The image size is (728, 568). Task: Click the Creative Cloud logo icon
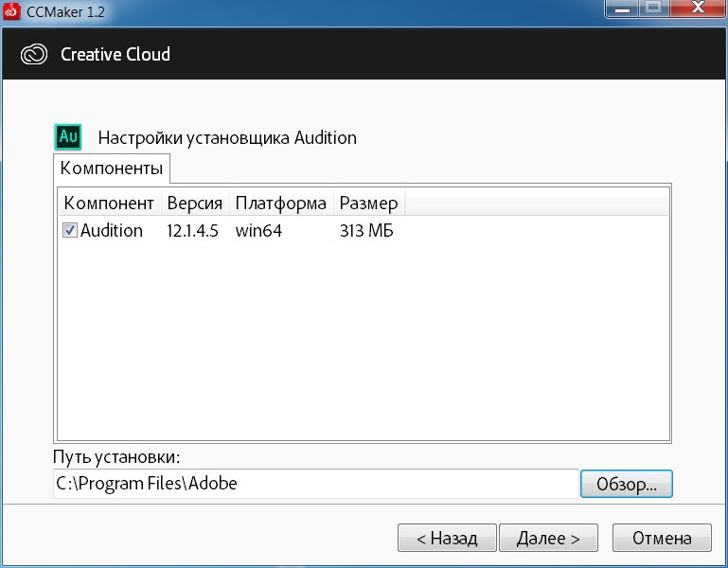(34, 54)
